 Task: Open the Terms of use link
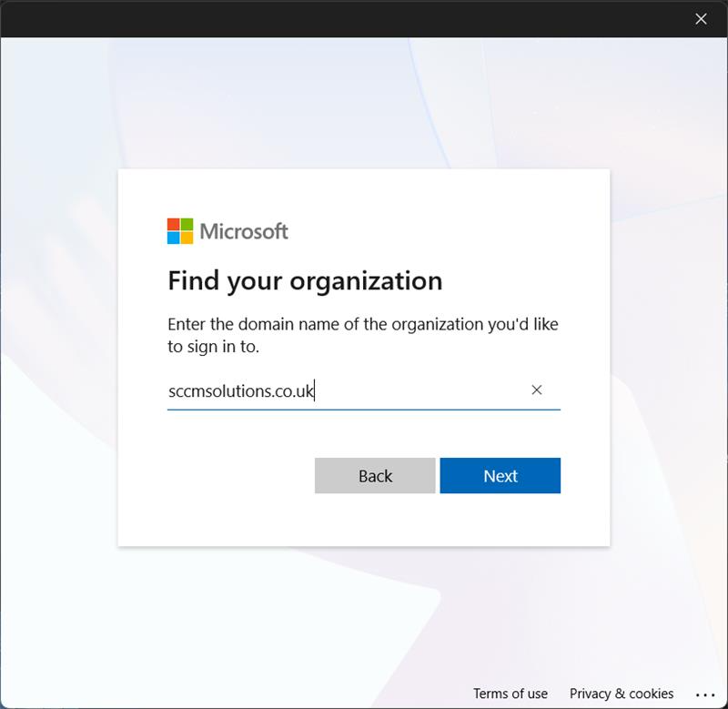click(510, 694)
